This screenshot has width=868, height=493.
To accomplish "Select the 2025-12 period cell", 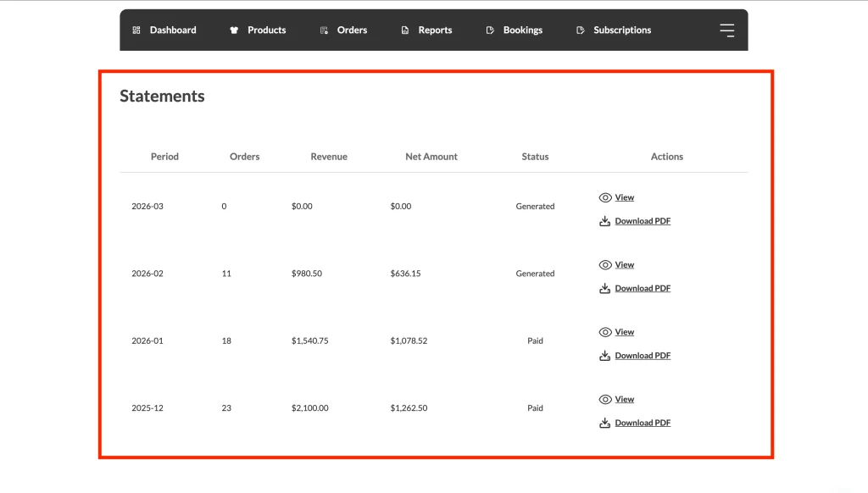I will point(147,407).
